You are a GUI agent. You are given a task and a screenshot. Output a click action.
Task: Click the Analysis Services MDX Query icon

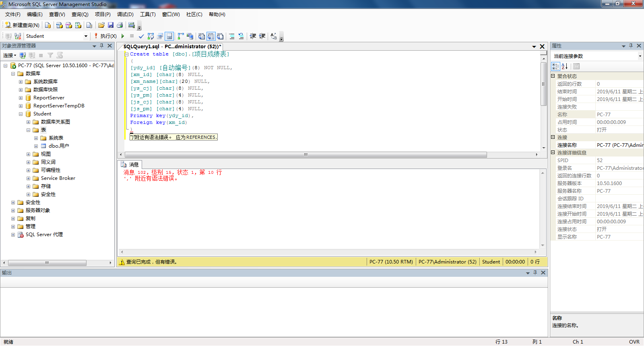60,25
